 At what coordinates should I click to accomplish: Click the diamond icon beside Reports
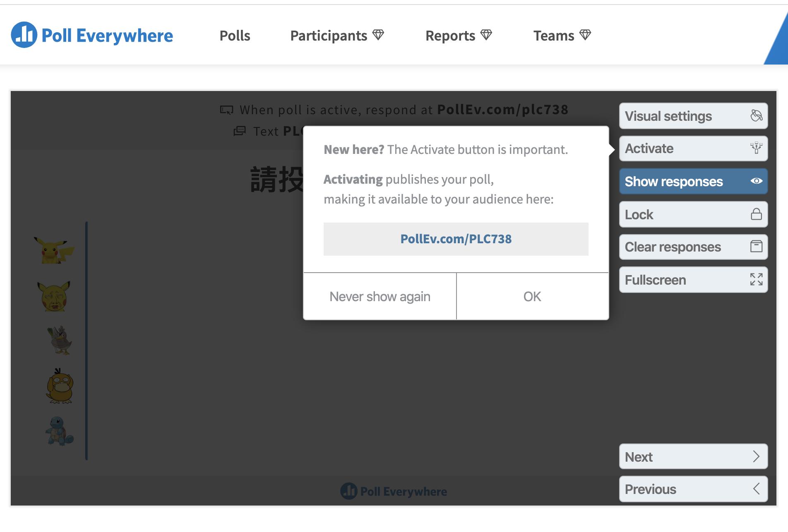486,35
